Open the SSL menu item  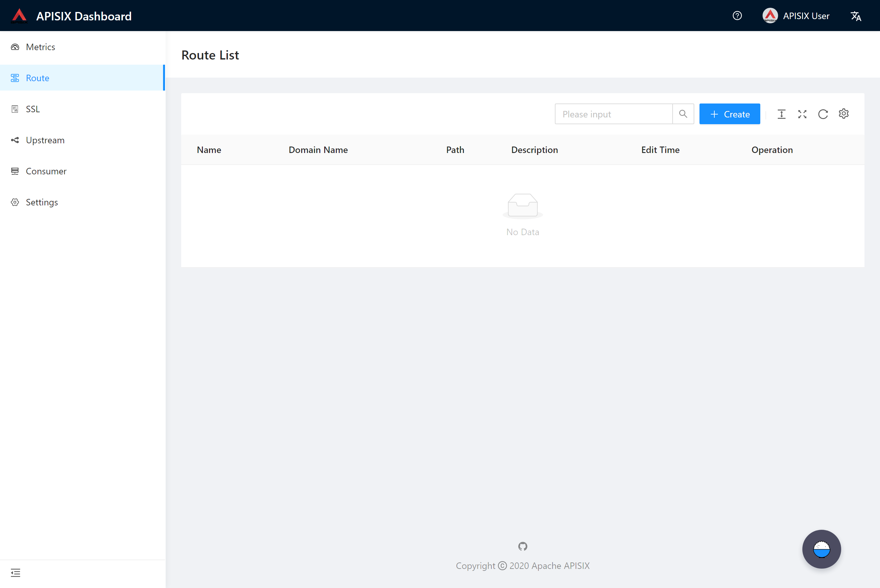[33, 109]
